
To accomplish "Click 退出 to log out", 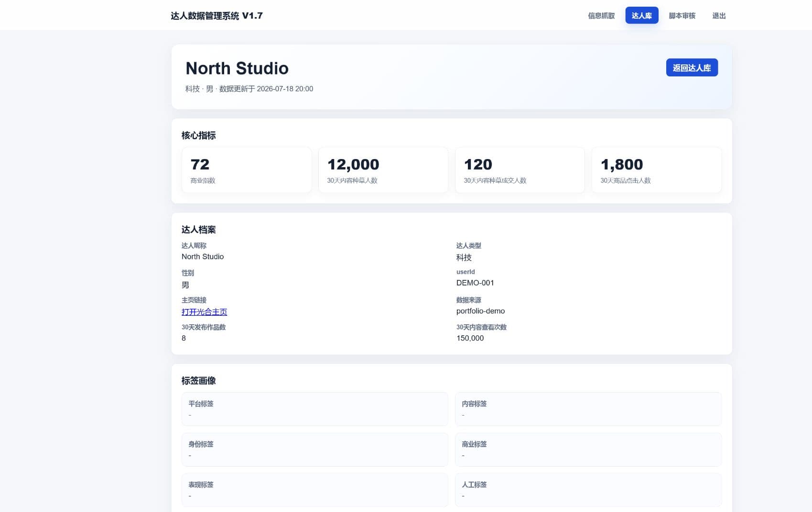I will point(719,16).
